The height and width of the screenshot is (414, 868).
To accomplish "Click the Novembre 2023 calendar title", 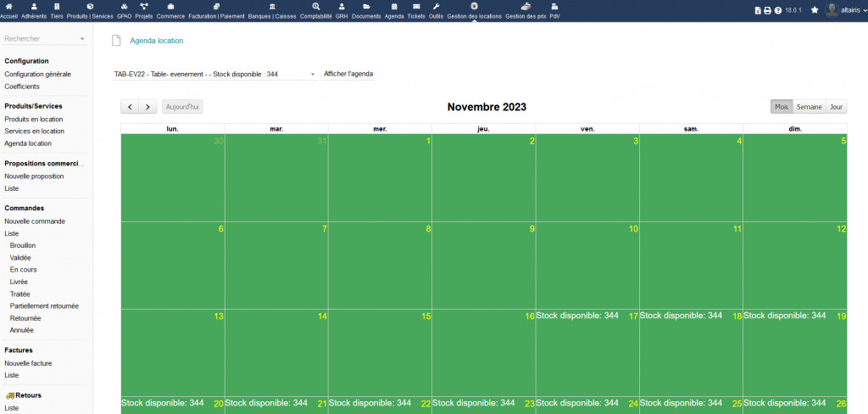I will (x=487, y=107).
